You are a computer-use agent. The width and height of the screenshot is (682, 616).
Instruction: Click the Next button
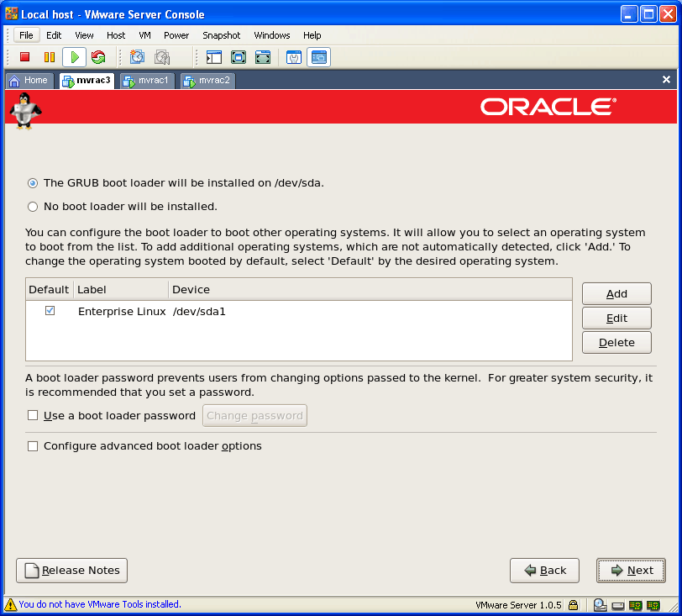[x=631, y=571]
